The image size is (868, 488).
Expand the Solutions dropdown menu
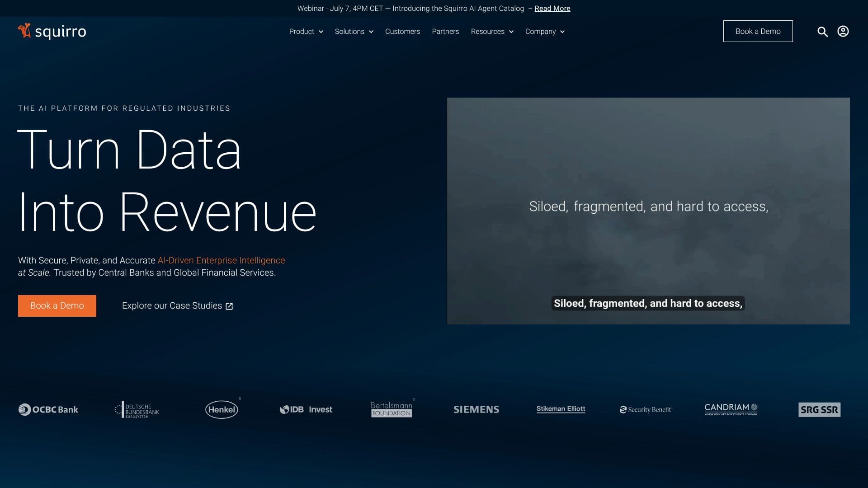click(354, 32)
